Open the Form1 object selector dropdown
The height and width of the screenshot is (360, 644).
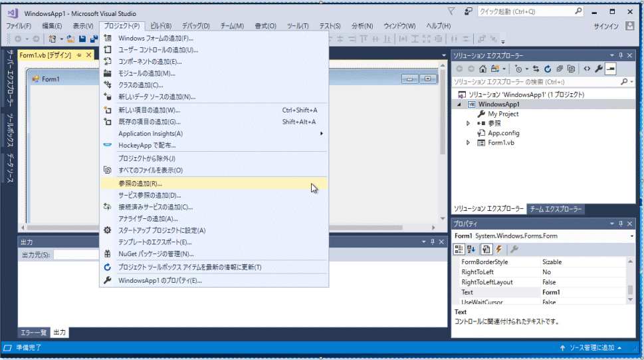pyautogui.click(x=631, y=236)
